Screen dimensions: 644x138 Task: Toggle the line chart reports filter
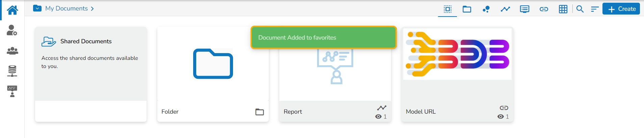(505, 9)
